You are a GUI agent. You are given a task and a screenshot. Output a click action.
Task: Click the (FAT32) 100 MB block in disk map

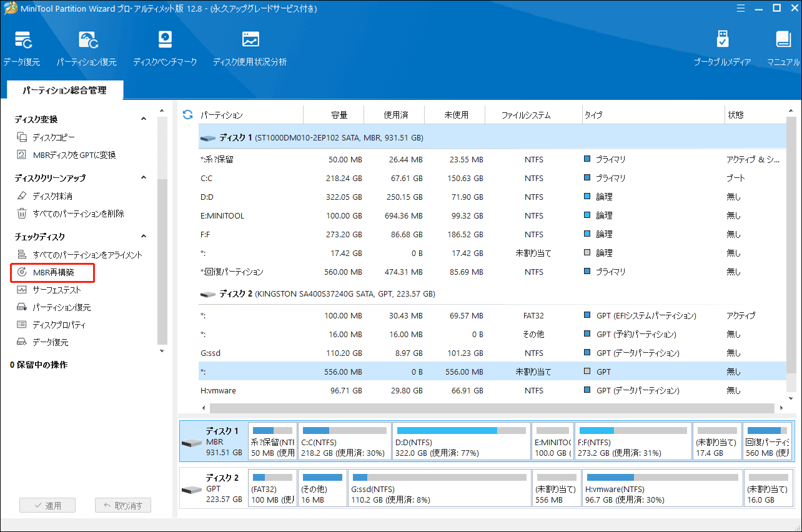click(x=272, y=487)
